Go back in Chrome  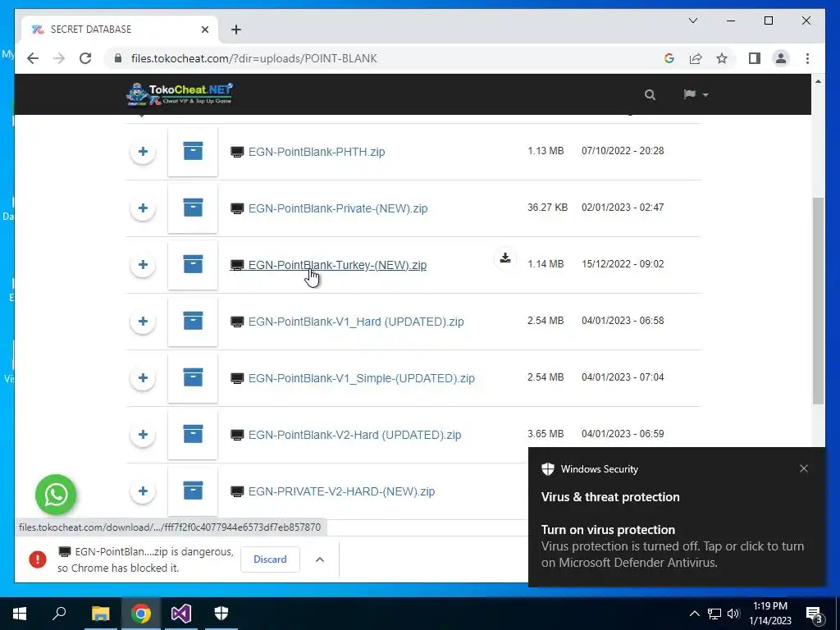(33, 58)
